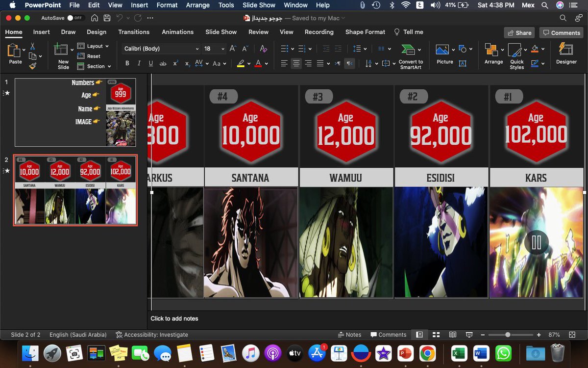Open the Slide Show menu in menu bar
Image resolution: width=588 pixels, height=368 pixels.
coord(259,5)
